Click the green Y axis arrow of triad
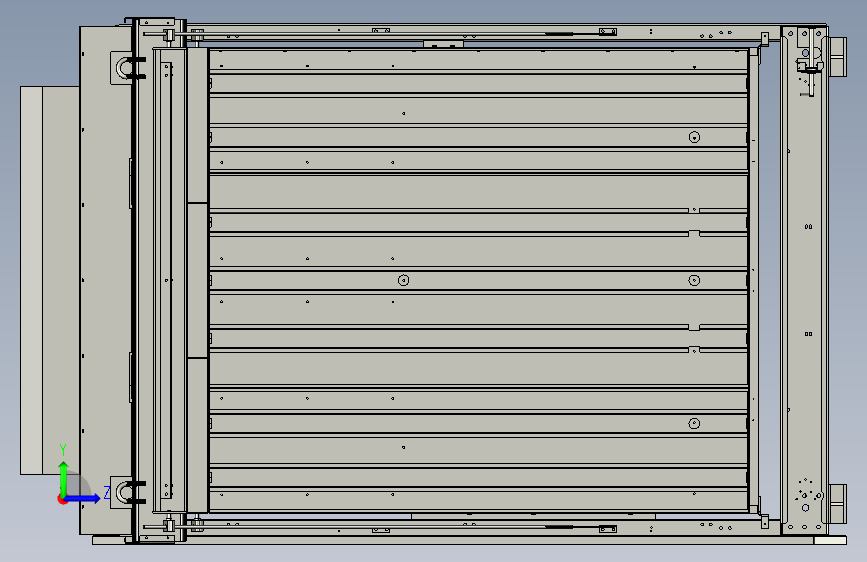This screenshot has width=867, height=562. tap(64, 478)
